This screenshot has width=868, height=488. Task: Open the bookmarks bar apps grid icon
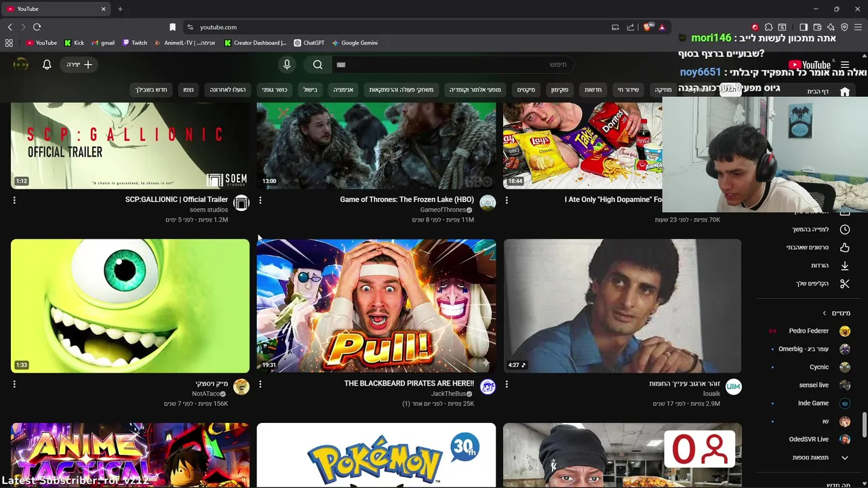point(9,43)
